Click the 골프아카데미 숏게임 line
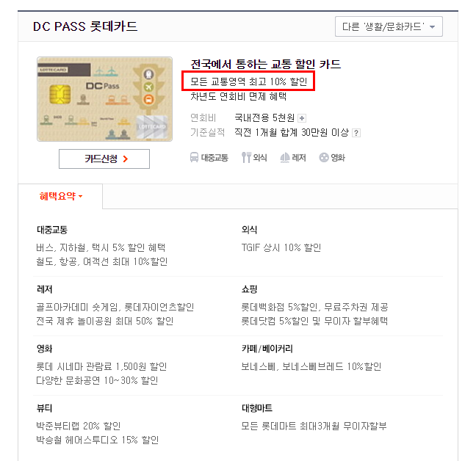476x461 pixels. (115, 308)
